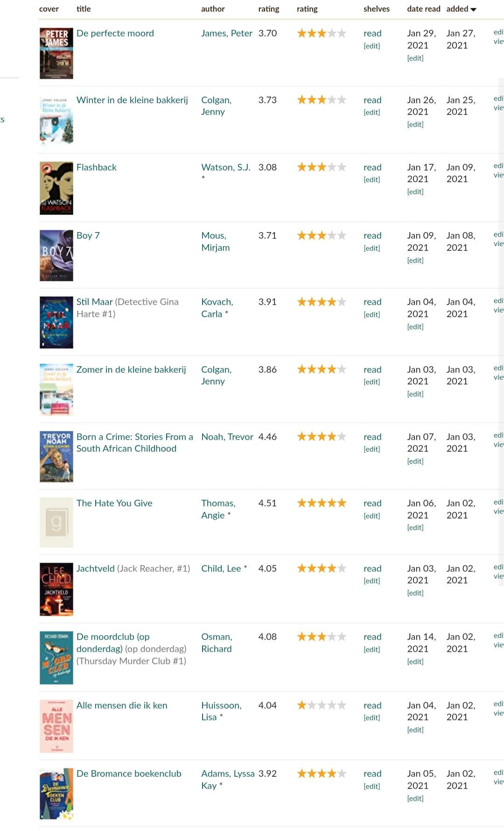This screenshot has width=504, height=831.
Task: Click star rating of De moordclub
Action: [x=322, y=637]
